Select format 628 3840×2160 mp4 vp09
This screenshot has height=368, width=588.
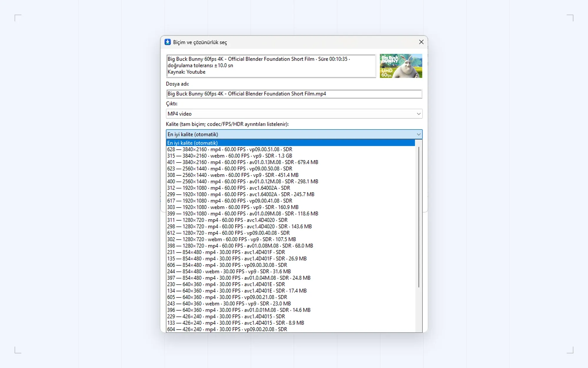pyautogui.click(x=290, y=149)
